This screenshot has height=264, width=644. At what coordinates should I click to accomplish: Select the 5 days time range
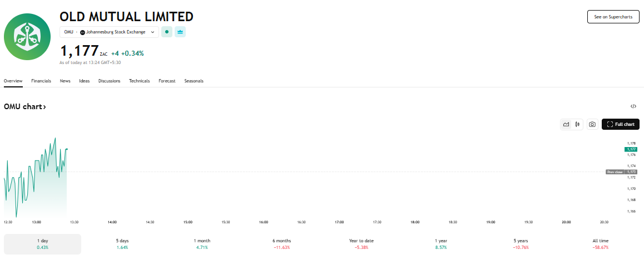pos(122,243)
